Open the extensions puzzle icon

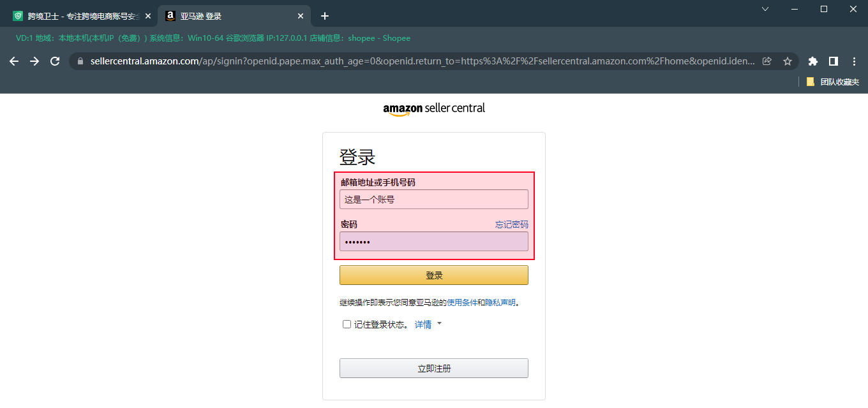tap(812, 61)
